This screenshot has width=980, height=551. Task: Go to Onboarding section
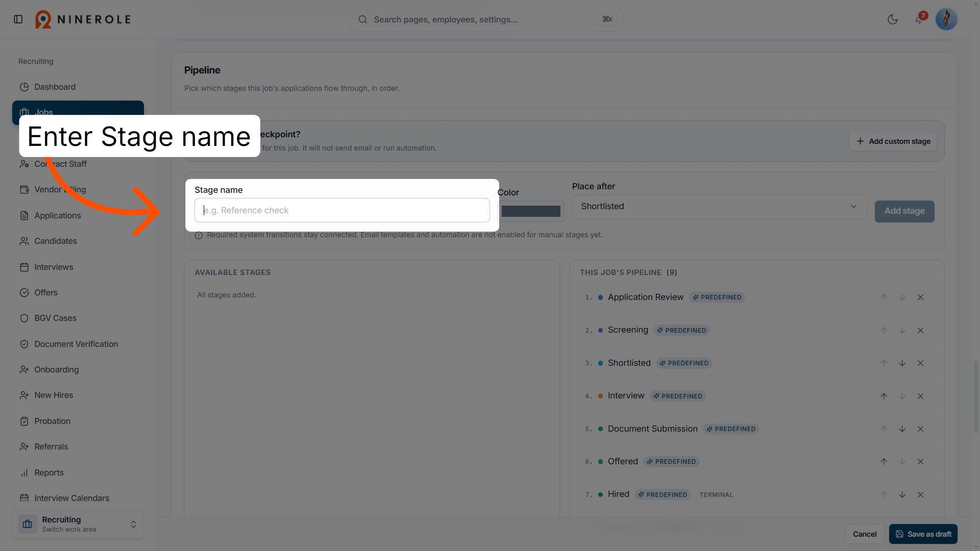(78, 369)
